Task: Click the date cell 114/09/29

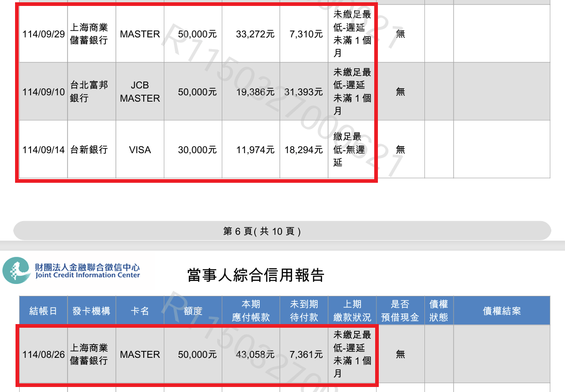Action: coord(43,34)
